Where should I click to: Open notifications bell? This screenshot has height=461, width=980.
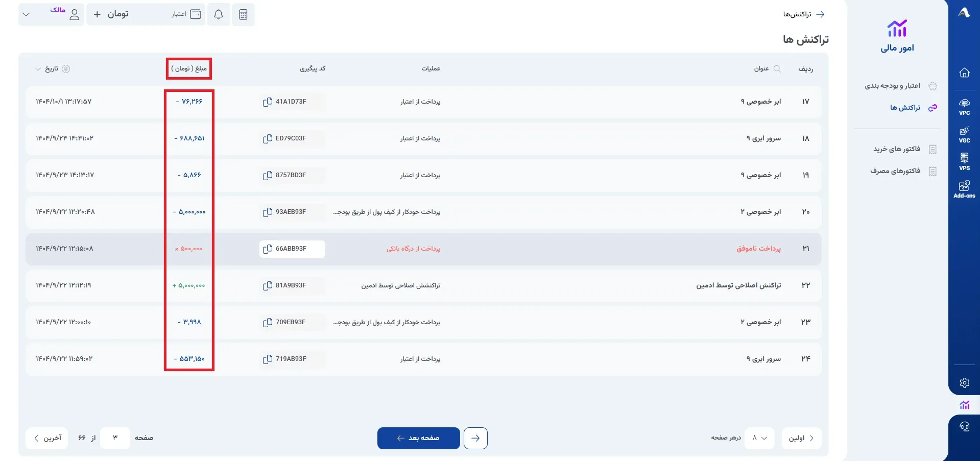pyautogui.click(x=219, y=14)
